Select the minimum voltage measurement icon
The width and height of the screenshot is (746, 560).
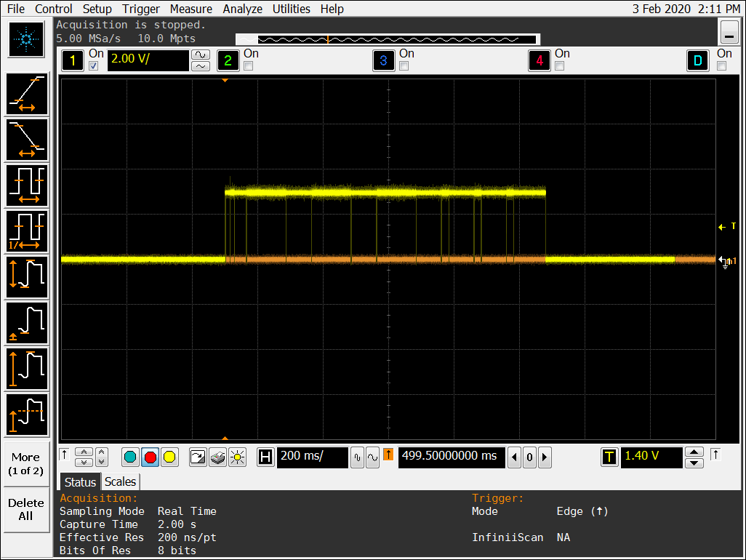(x=27, y=323)
